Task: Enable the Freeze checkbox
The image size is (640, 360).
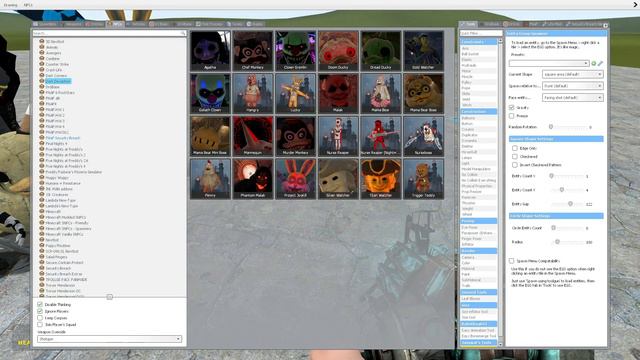Action: pos(511,116)
